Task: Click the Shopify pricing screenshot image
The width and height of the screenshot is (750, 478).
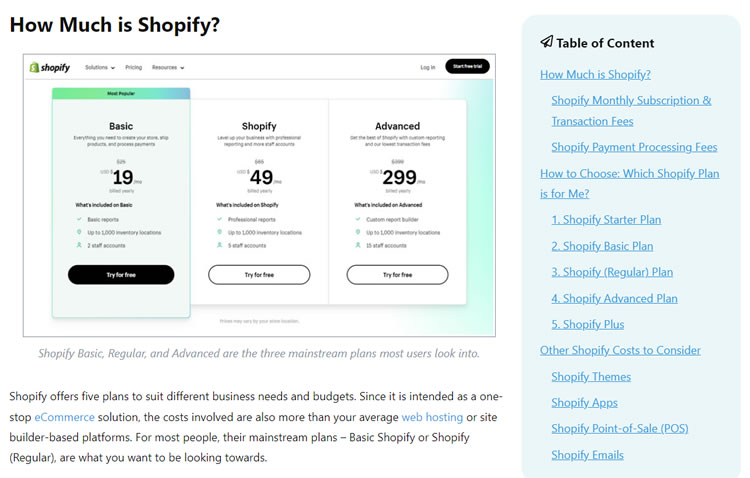Action: 259,195
